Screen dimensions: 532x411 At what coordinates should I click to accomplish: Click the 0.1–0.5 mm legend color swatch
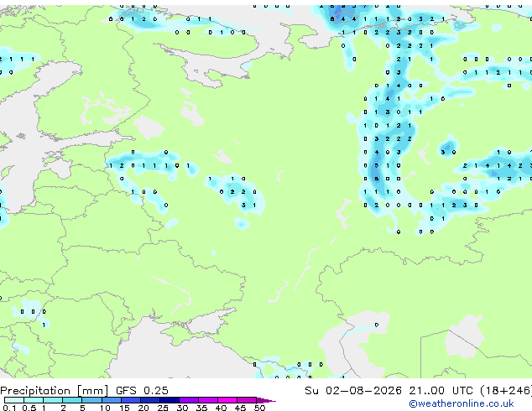click(x=14, y=400)
